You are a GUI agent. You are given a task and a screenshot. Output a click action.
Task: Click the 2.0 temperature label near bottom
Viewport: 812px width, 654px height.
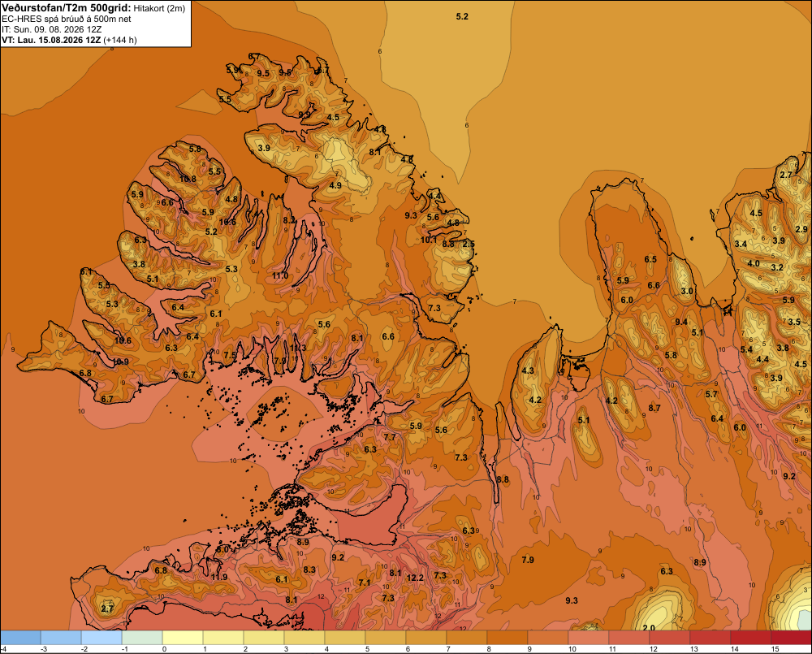[x=649, y=627]
